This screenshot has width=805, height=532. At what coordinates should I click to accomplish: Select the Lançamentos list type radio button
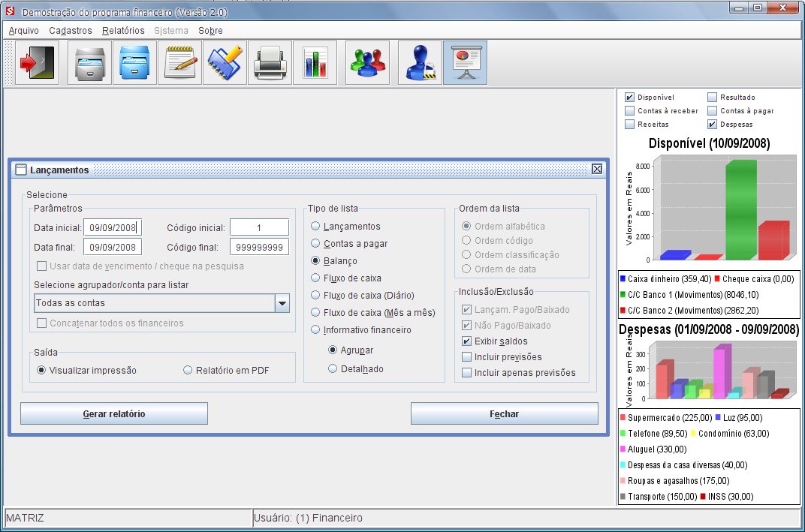(315, 227)
